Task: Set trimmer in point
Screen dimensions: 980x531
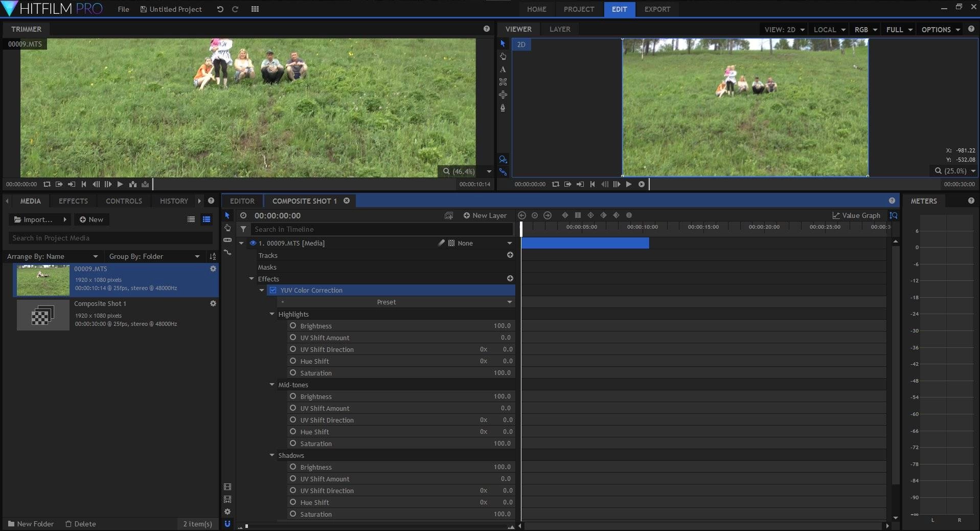Action: (59, 184)
